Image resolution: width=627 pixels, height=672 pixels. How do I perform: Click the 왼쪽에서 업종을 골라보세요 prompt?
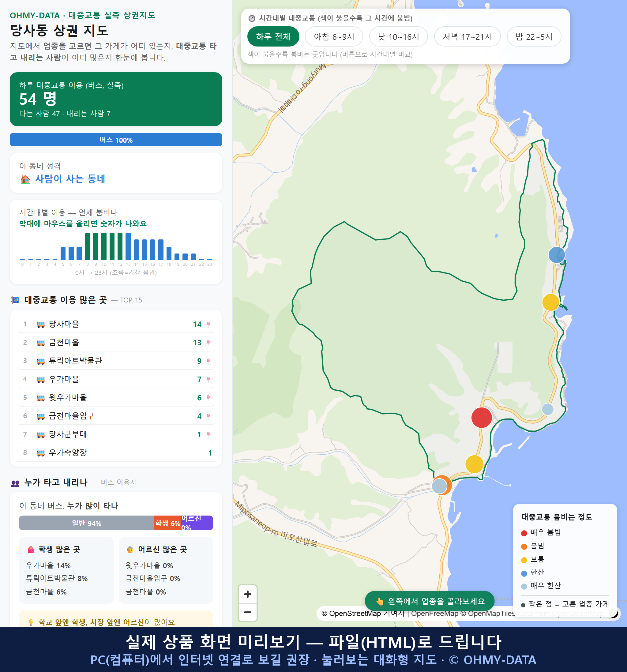[x=429, y=601]
